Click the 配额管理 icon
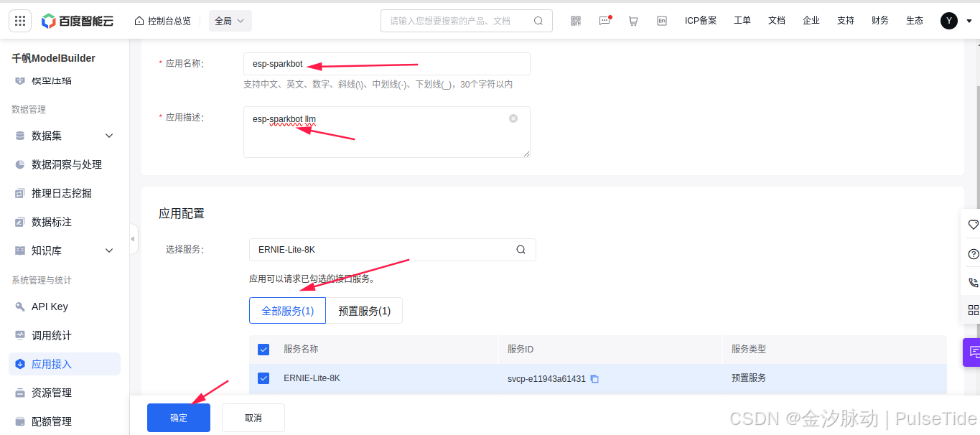 pyautogui.click(x=20, y=421)
